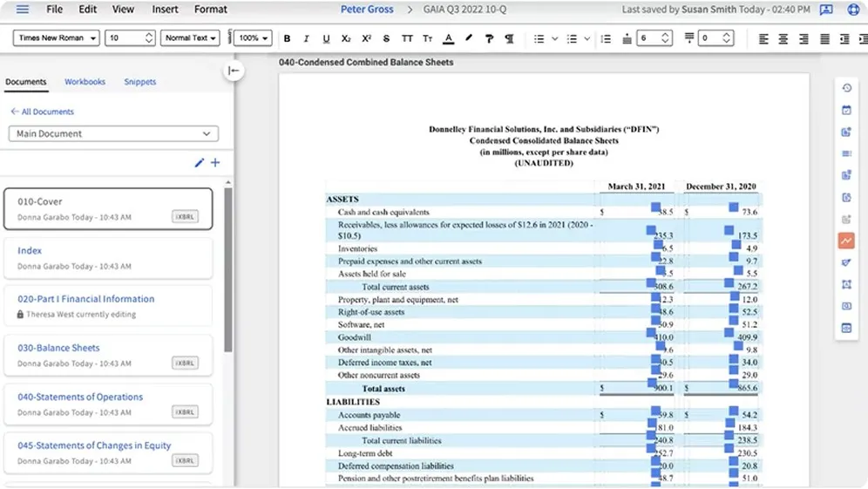Click the documents list scrollbar
868x489 pixels.
click(228, 269)
